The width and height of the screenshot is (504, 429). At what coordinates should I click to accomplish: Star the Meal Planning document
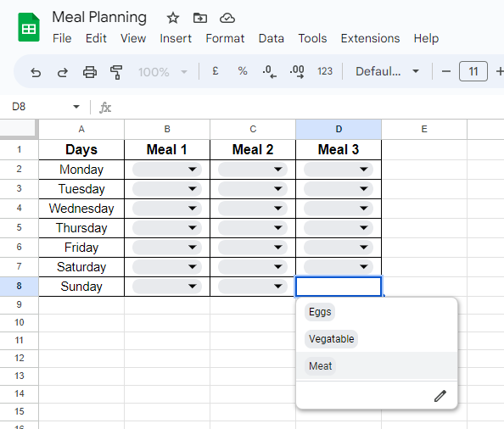(x=173, y=18)
